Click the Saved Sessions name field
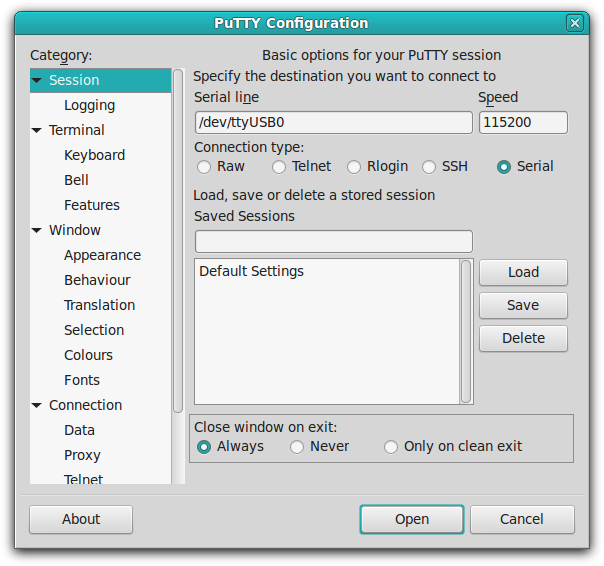604x566 pixels. tap(334, 242)
